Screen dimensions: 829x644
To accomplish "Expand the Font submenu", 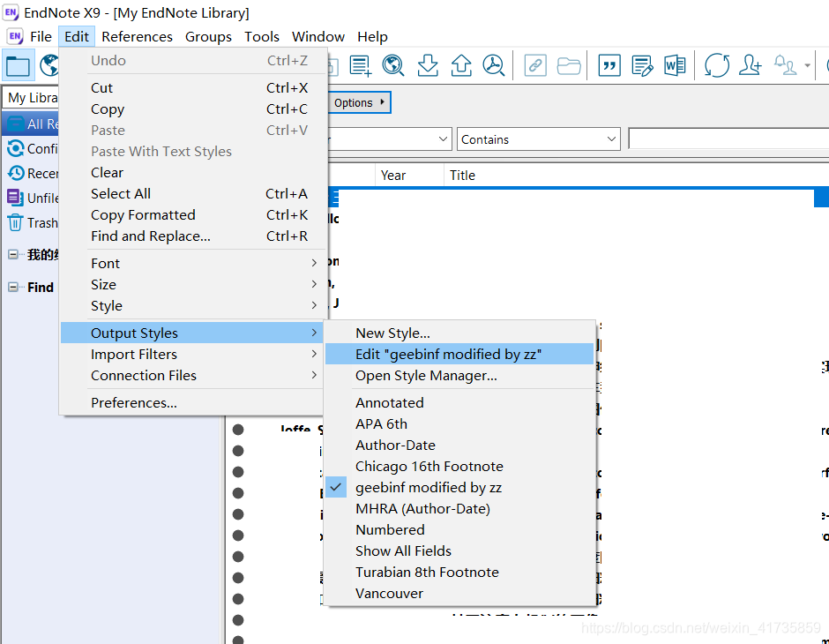I will [x=192, y=263].
